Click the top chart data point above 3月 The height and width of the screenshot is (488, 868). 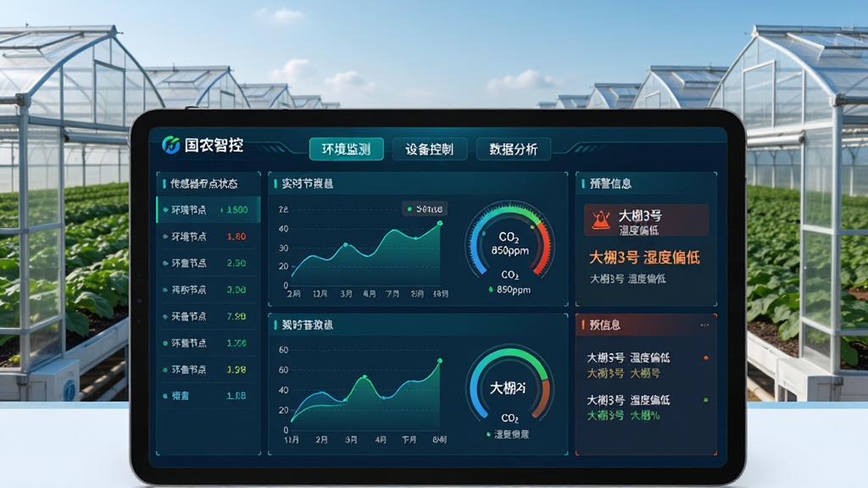coord(346,244)
